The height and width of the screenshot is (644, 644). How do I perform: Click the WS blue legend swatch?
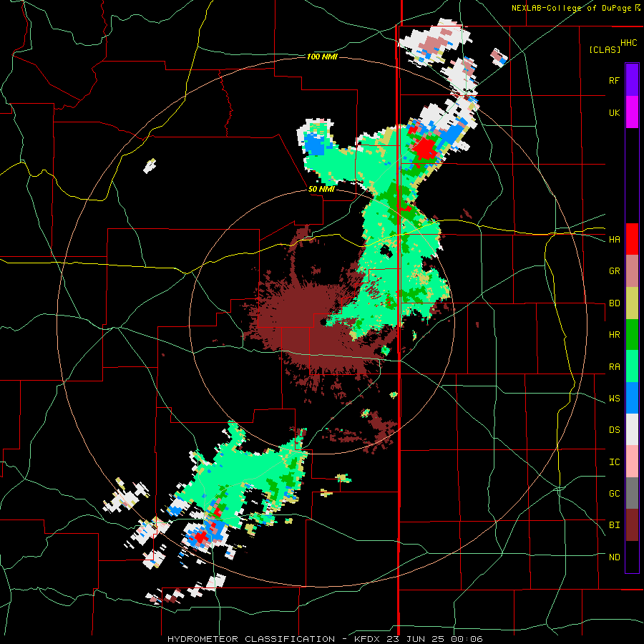coord(632,398)
